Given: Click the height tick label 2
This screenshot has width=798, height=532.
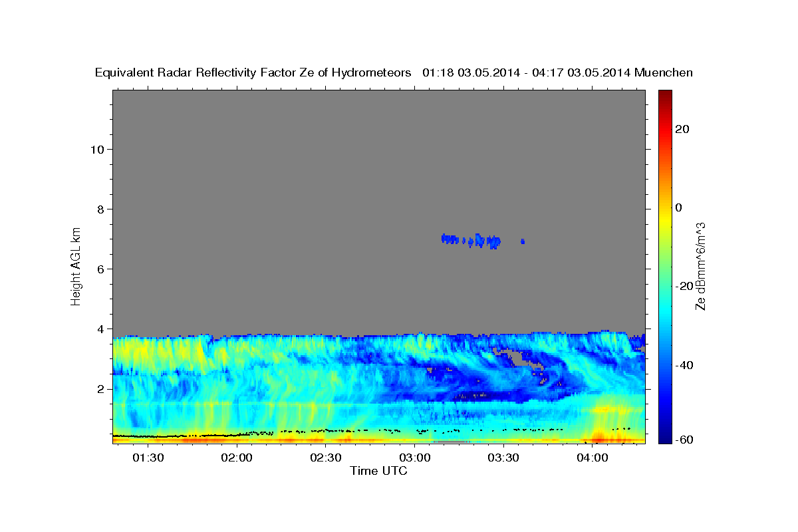Looking at the screenshot, I should 99,388.
